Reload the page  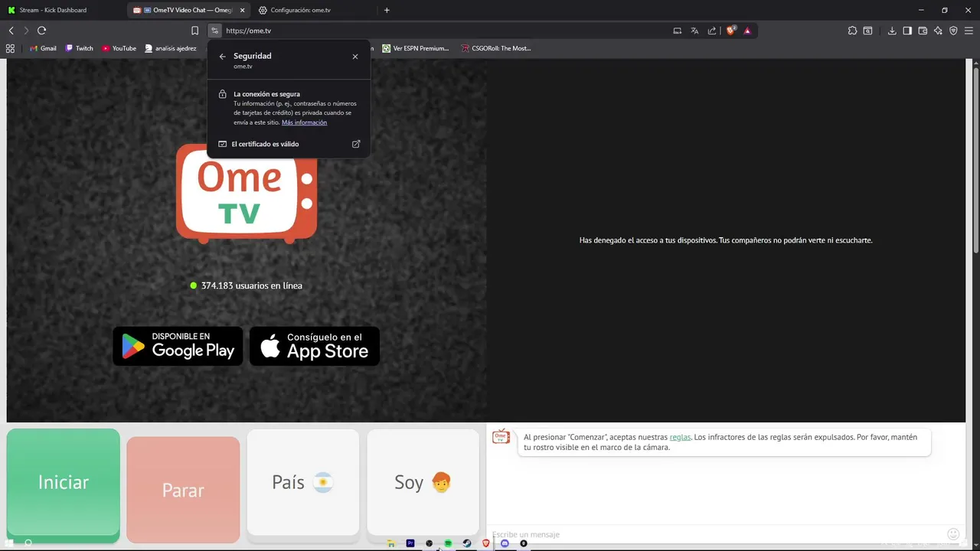42,31
